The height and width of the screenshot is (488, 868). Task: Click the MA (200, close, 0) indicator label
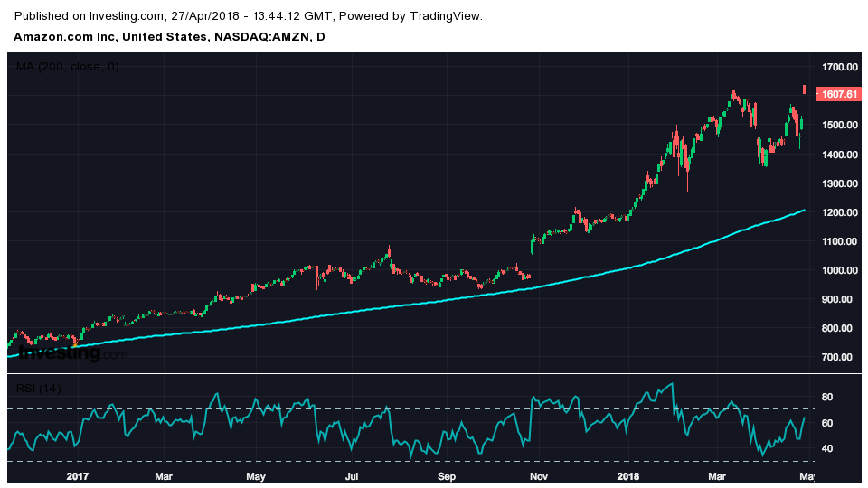[68, 67]
